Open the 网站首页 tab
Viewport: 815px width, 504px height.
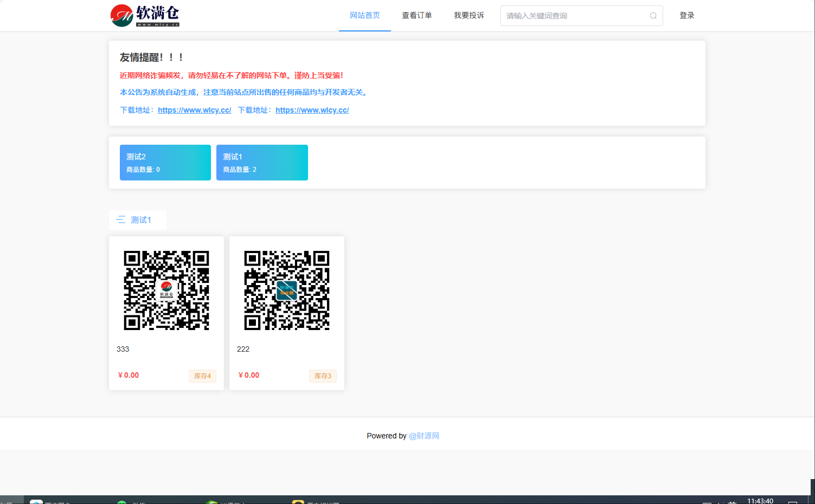(x=364, y=16)
